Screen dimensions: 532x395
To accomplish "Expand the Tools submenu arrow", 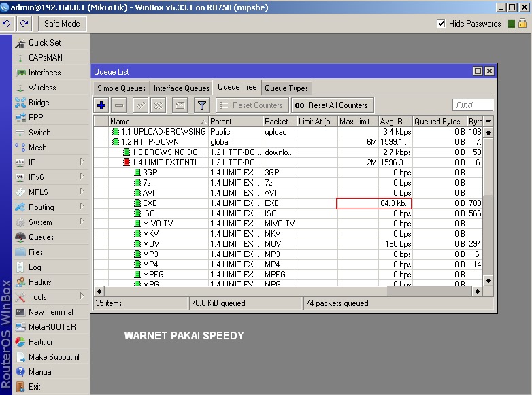I will click(82, 296).
